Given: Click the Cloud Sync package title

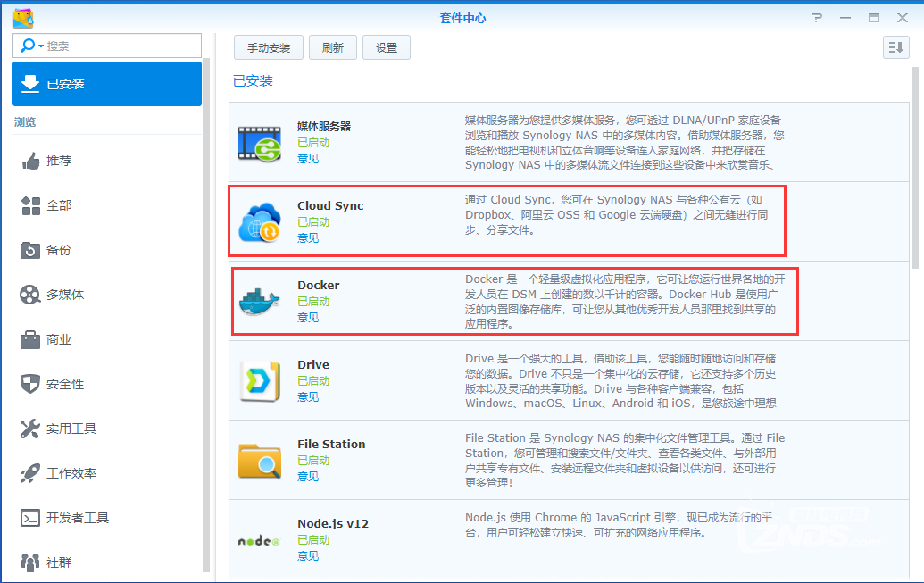Looking at the screenshot, I should tap(330, 205).
